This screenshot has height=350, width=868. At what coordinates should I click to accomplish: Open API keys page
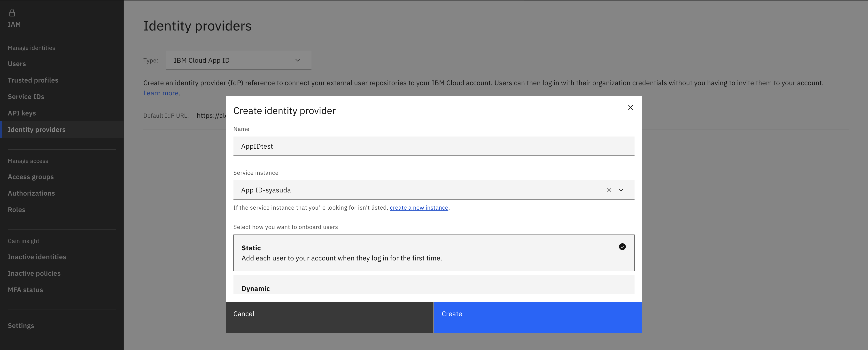coord(22,113)
